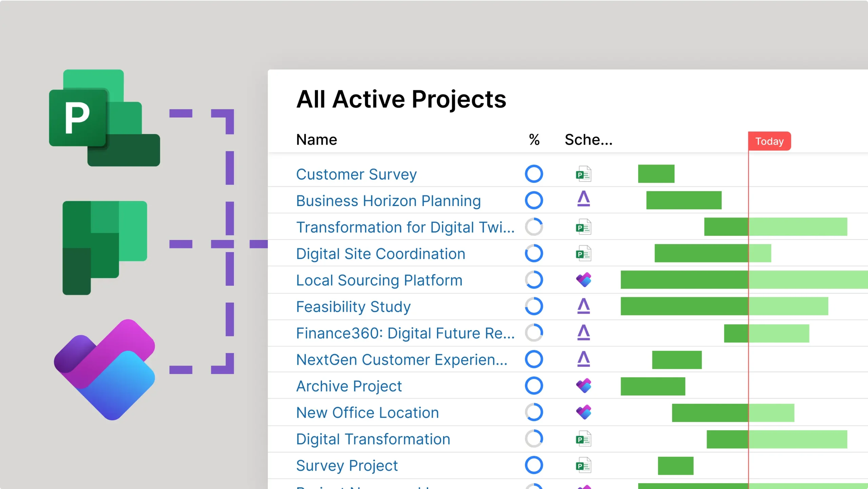Click Digital Site Coordination progress ring
The image size is (868, 489).
534,253
